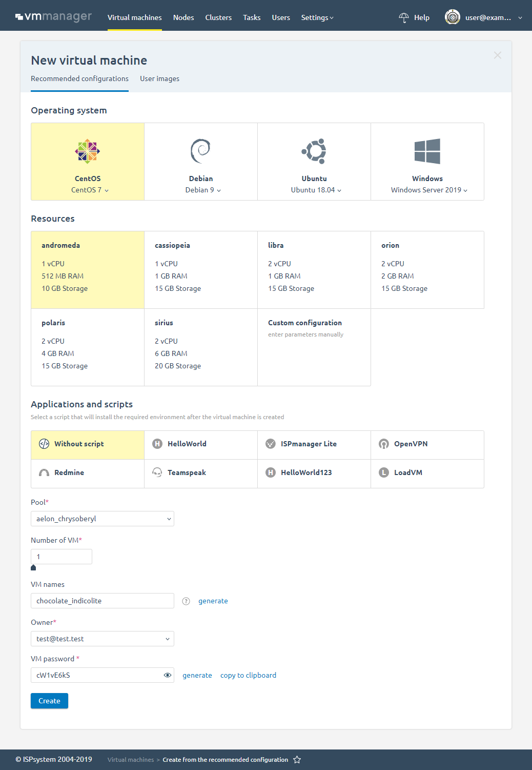Click the VMmanager logo
This screenshot has width=532, height=770.
coord(53,16)
